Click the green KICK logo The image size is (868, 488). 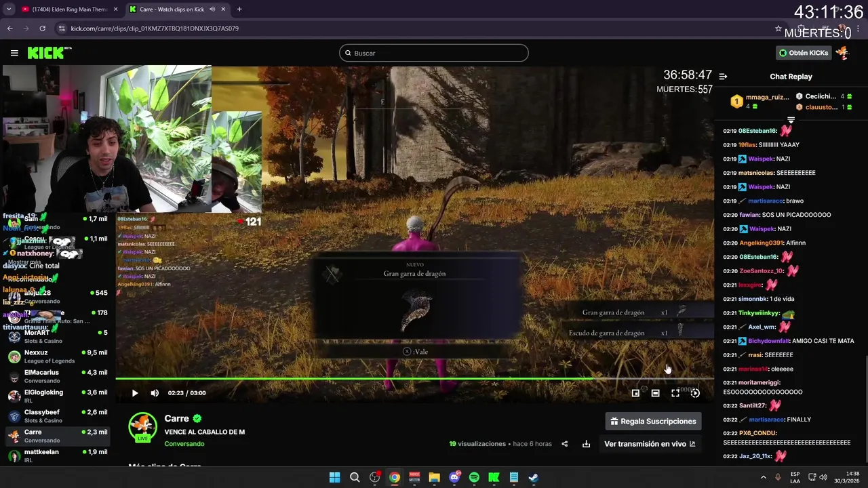click(x=50, y=53)
